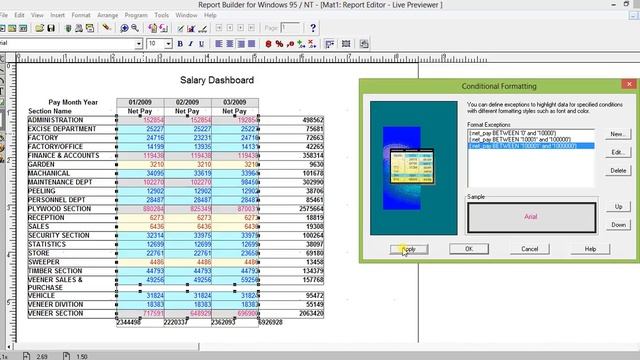The image size is (640, 360).
Task: Confirm the dialog with OK
Action: tap(469, 249)
